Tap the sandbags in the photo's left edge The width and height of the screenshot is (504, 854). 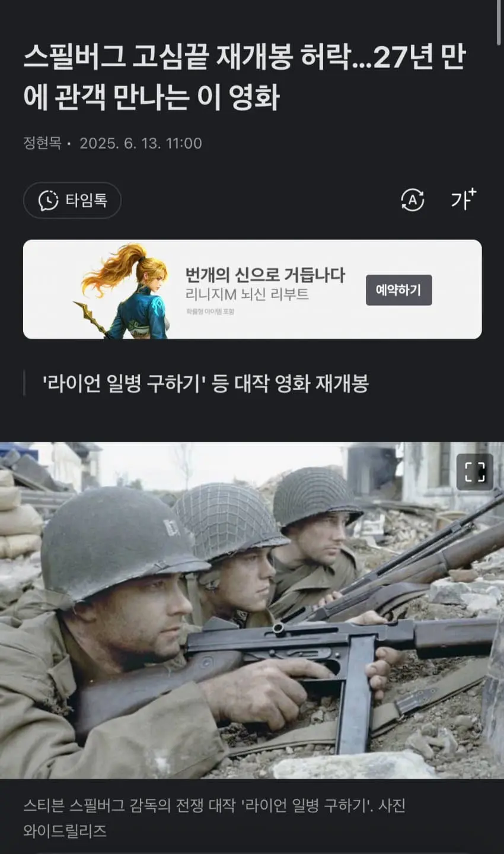click(19, 513)
